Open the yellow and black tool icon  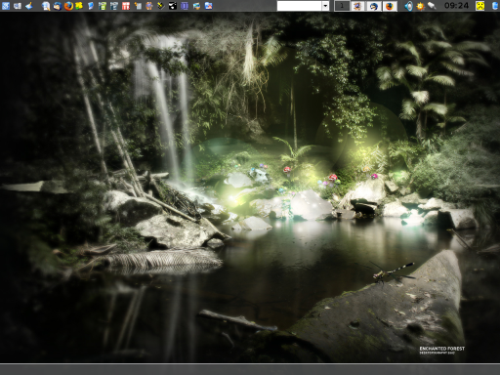click(161, 6)
